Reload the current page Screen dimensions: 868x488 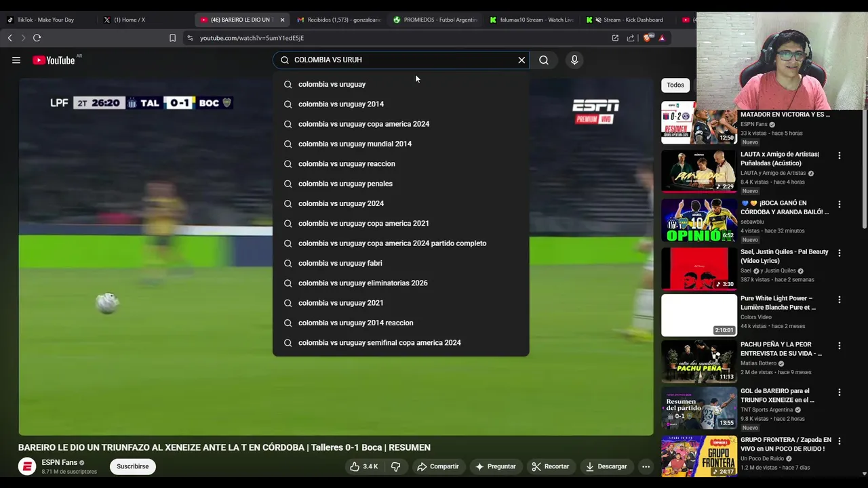pyautogui.click(x=37, y=38)
